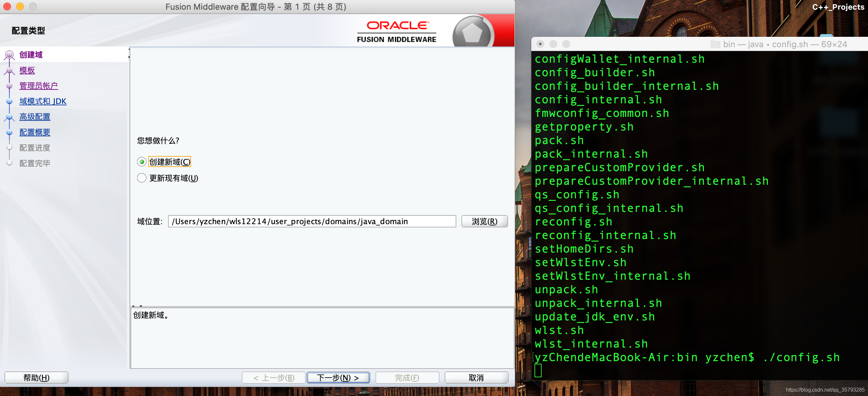Click the 浏览(R) browse button

(484, 221)
